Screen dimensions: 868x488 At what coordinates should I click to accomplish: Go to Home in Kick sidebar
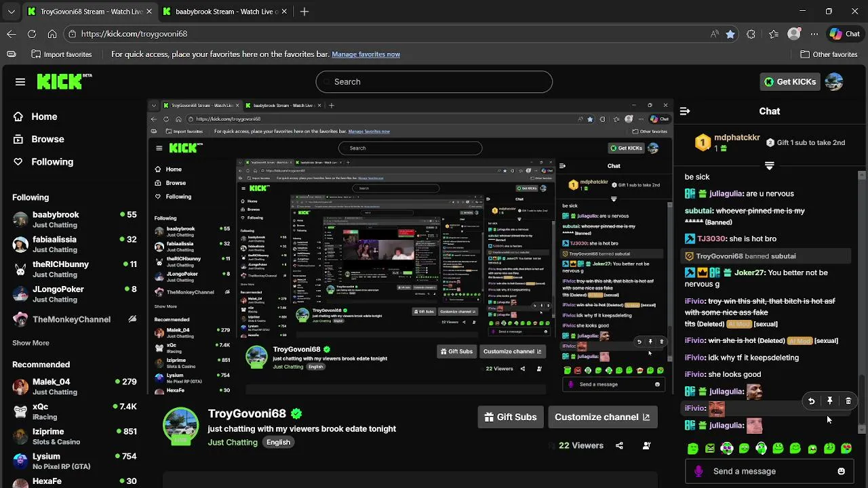pyautogui.click(x=35, y=117)
